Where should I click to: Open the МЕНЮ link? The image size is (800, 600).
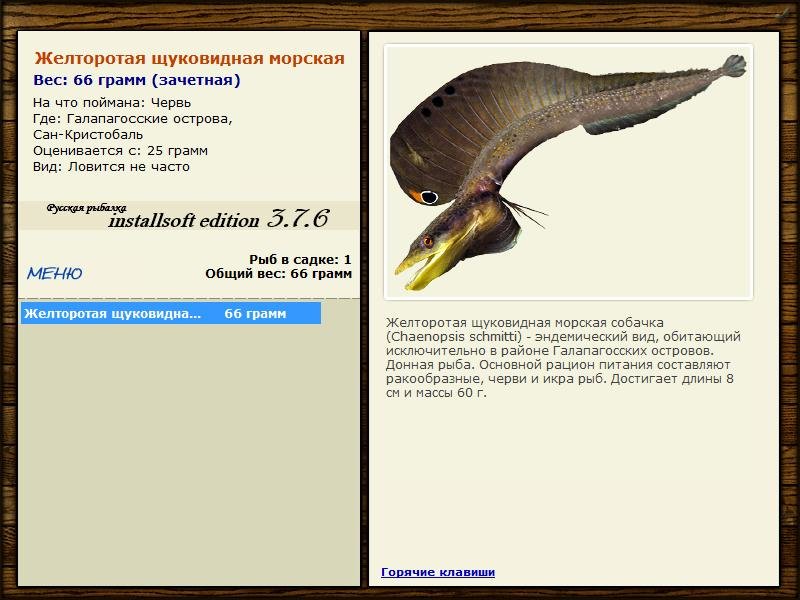point(55,273)
